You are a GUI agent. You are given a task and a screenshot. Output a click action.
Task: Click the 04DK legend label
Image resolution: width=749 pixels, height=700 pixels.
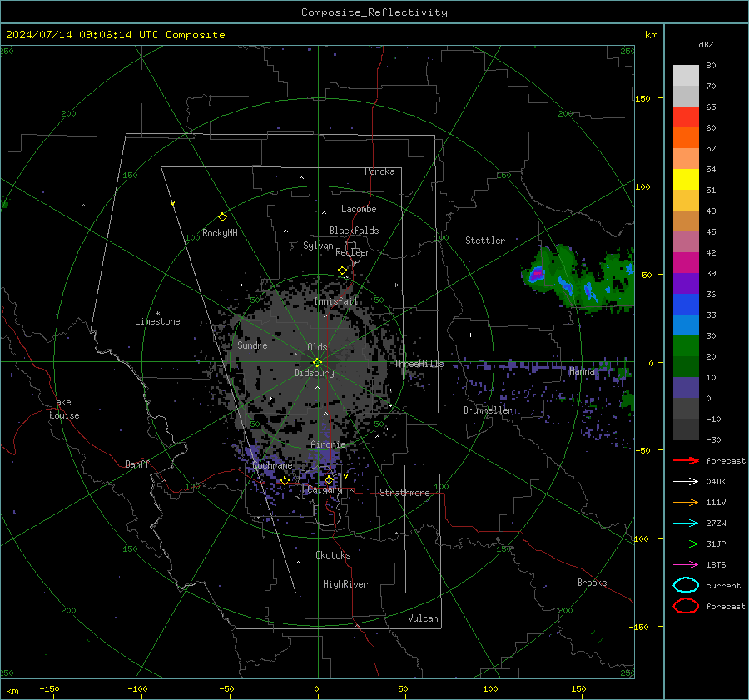click(x=716, y=482)
